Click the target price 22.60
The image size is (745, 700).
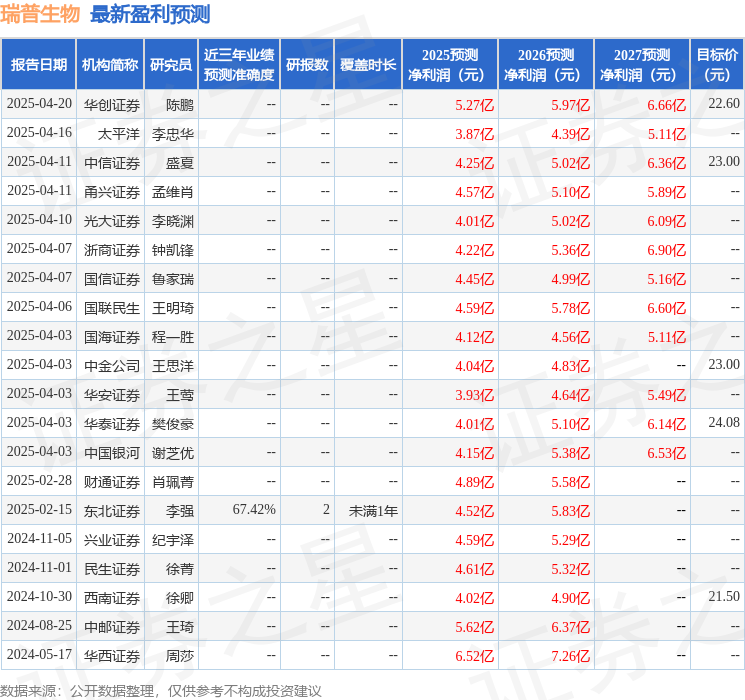(x=724, y=103)
